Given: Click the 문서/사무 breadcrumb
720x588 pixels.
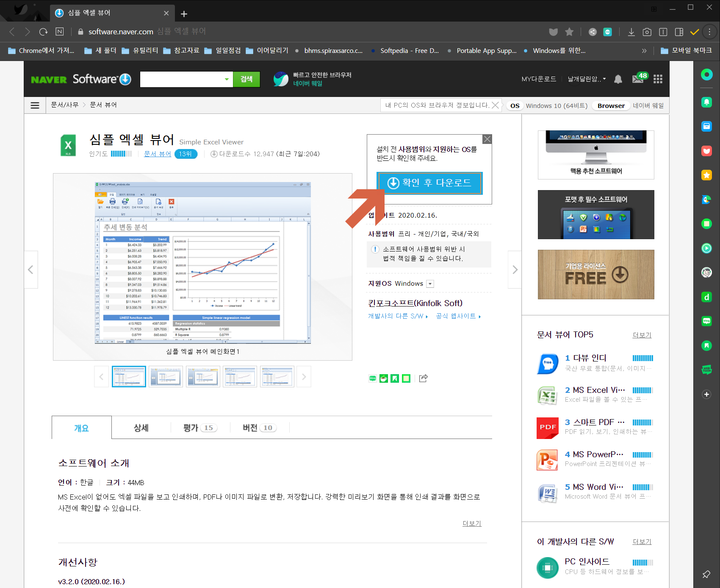Looking at the screenshot, I should (x=64, y=105).
